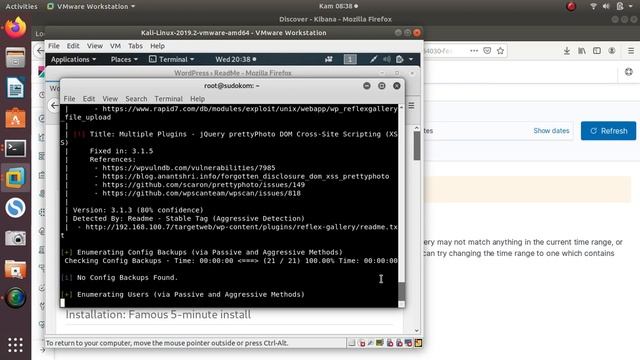Bookmark page with star icon
Image resolution: width=640 pixels, height=360 pixels.
[x=500, y=51]
